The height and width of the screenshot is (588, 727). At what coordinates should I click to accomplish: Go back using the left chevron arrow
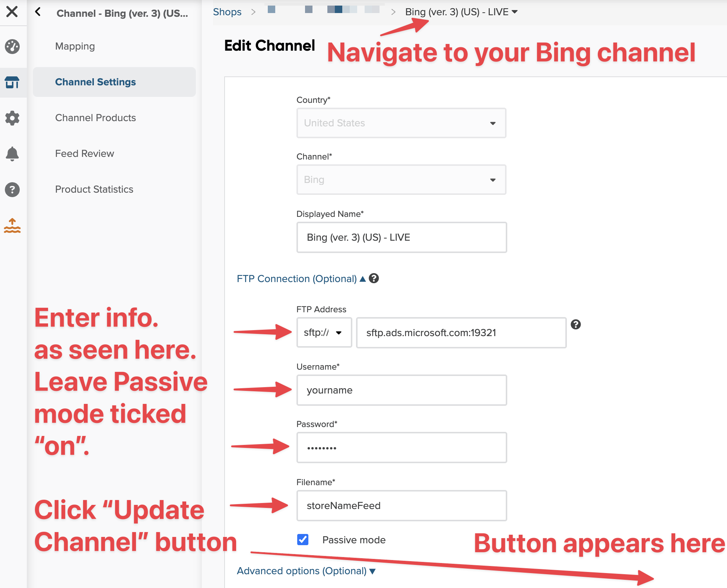click(x=38, y=12)
